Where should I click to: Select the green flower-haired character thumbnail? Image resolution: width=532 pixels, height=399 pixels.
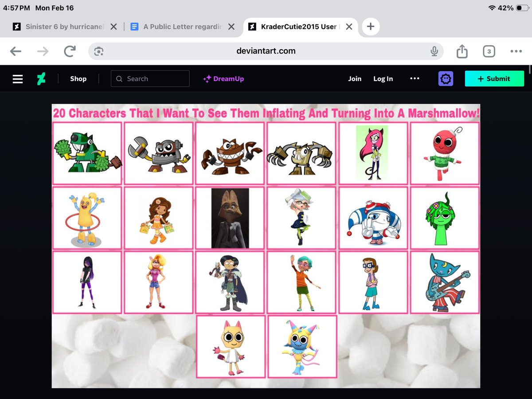(x=445, y=218)
